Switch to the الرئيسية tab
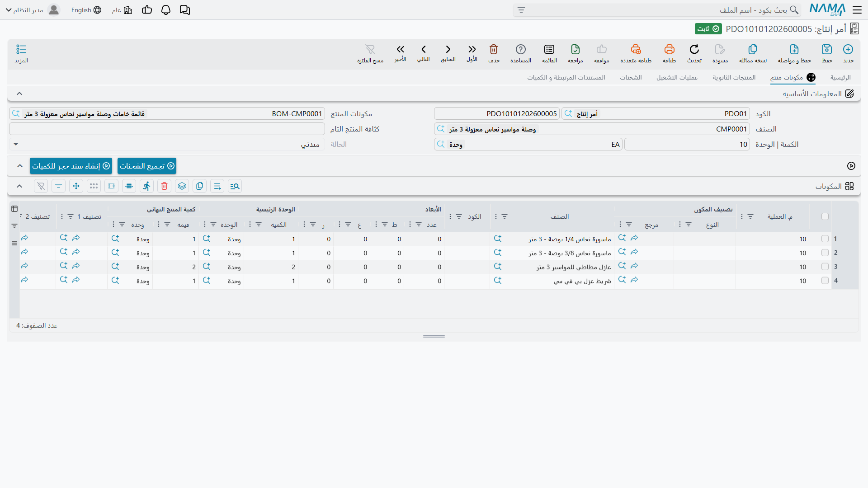Screen dimensions: 868x488 (x=840, y=78)
